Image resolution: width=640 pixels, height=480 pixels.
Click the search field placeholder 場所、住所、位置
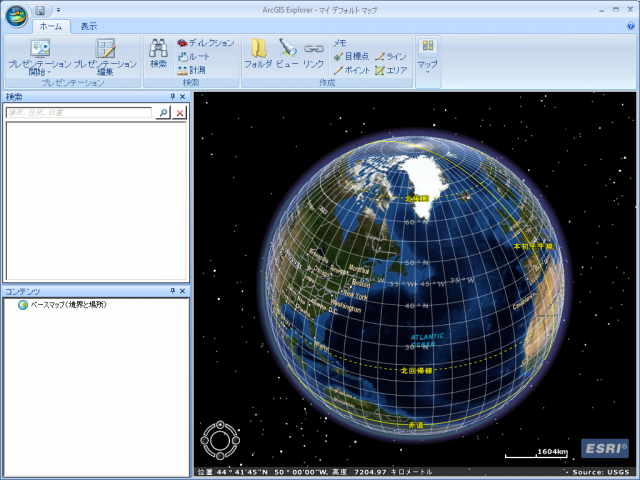point(79,113)
